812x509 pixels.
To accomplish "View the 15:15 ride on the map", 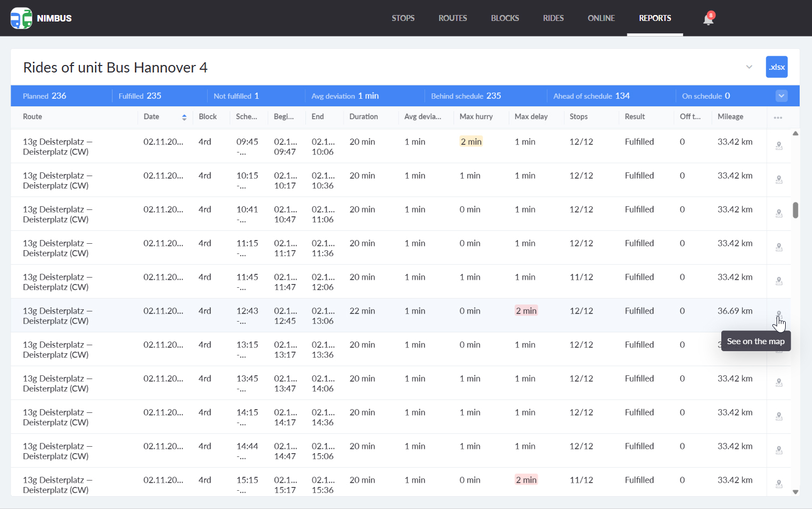I will point(779,484).
